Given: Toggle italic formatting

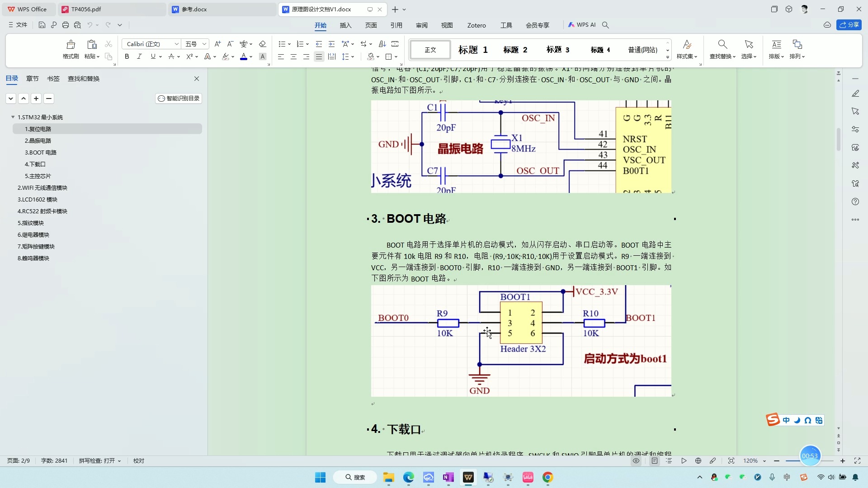Looking at the screenshot, I should (139, 56).
